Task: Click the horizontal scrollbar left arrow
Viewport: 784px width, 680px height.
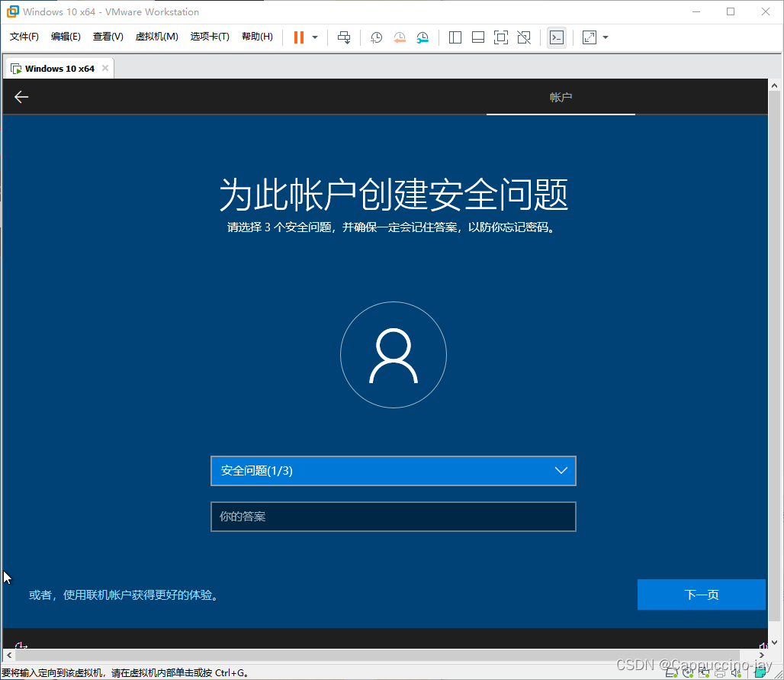Action: (x=9, y=655)
